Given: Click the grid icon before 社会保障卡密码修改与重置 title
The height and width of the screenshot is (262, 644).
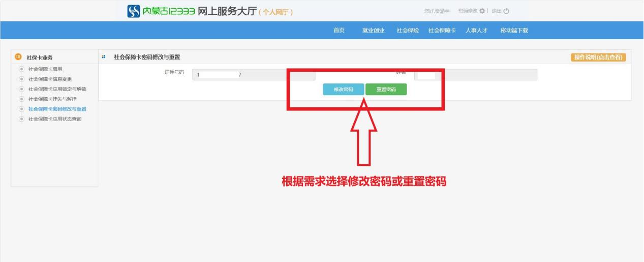Looking at the screenshot, I should 104,56.
